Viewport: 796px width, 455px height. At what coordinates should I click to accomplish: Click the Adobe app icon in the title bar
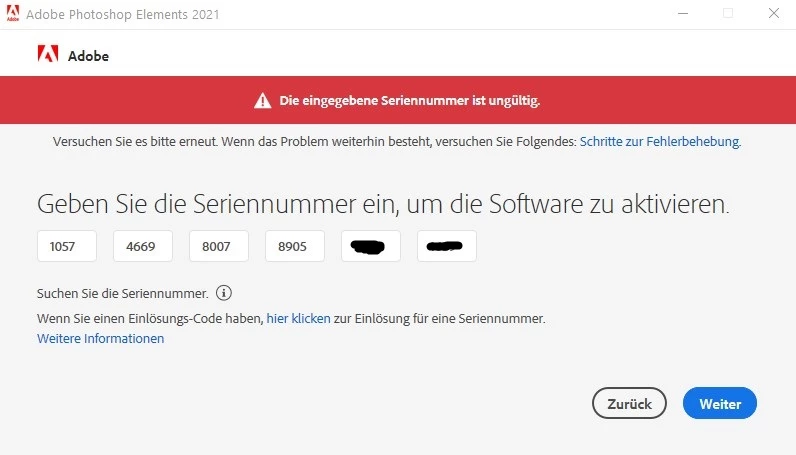pos(13,13)
